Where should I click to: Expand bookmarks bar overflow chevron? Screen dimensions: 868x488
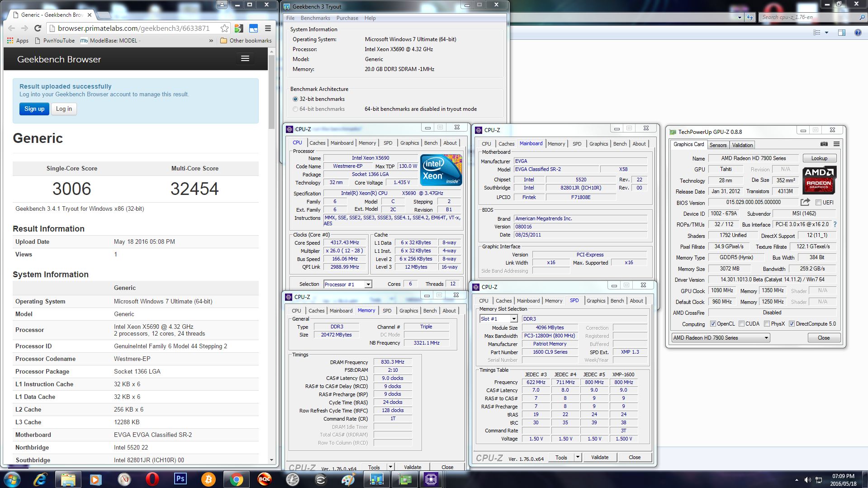pyautogui.click(x=211, y=41)
